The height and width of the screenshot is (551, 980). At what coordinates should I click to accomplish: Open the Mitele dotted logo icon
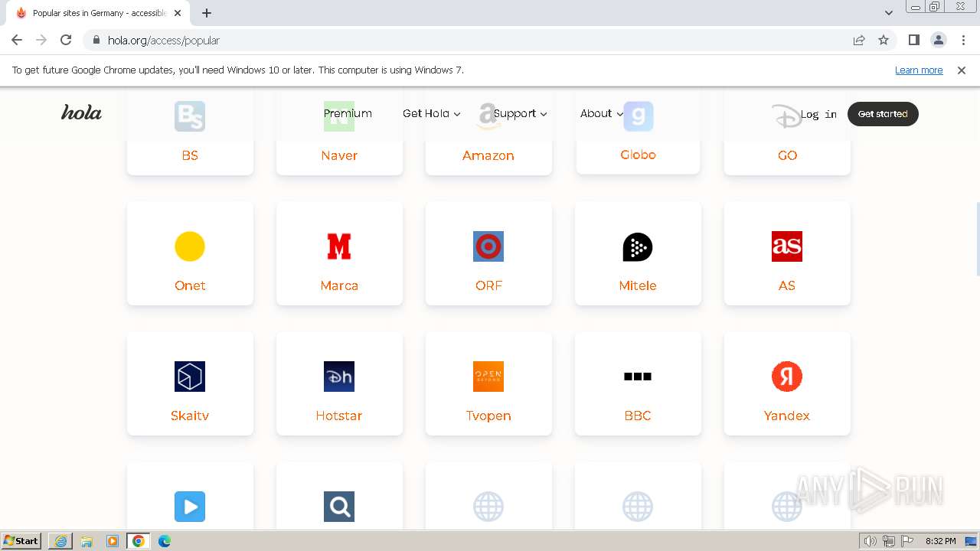click(x=638, y=246)
